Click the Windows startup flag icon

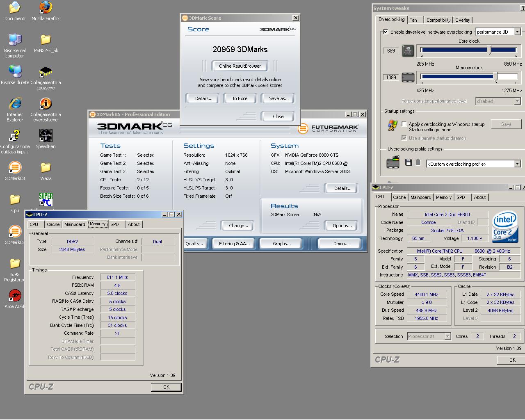pyautogui.click(x=393, y=125)
